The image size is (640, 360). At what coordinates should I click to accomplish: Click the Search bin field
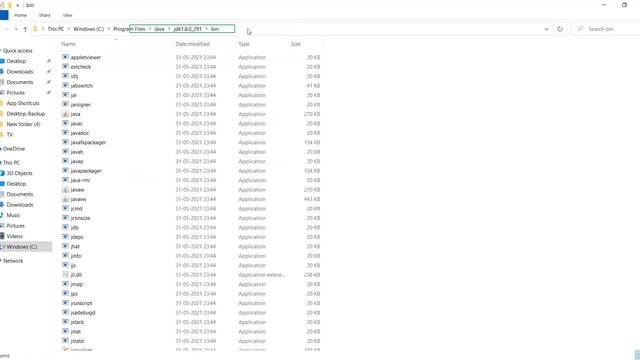coord(606,29)
